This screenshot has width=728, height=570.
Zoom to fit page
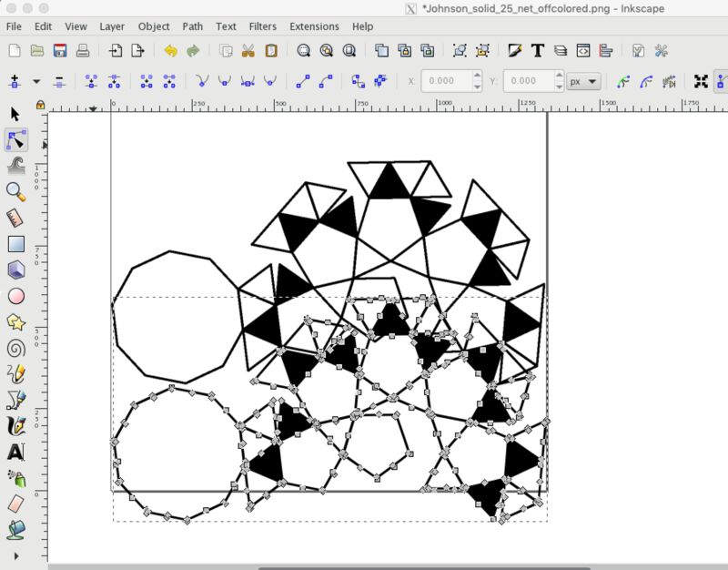point(349,51)
